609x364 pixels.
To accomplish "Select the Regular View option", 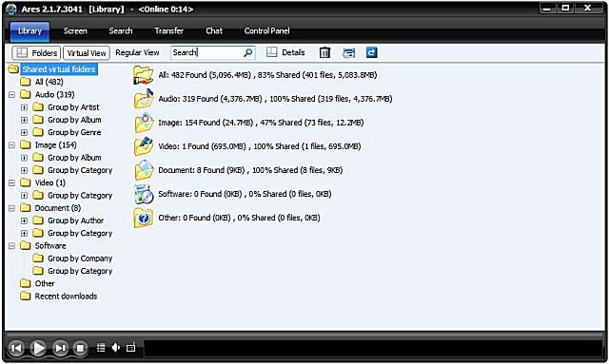I will pyautogui.click(x=137, y=52).
